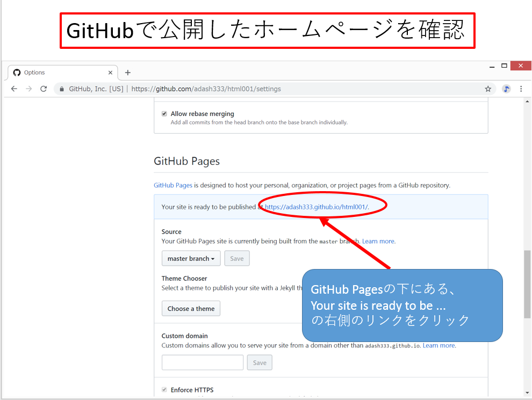Screen dimensions: 532x400
Task: Uncheck Allow rebase merging checkbox
Action: click(164, 114)
